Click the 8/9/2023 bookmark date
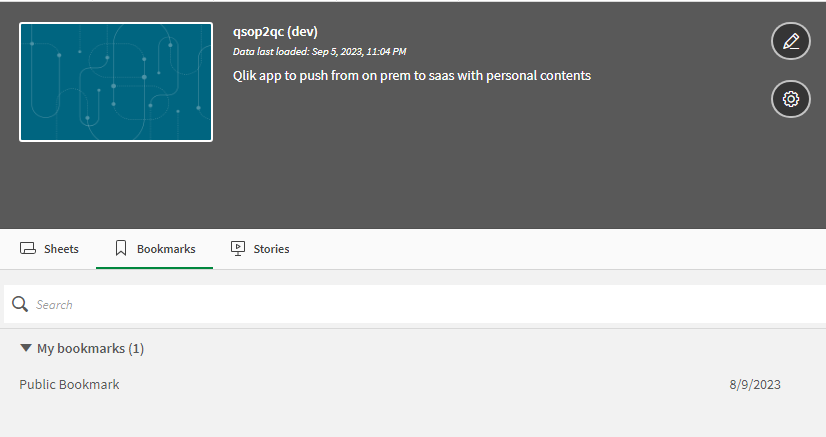The height and width of the screenshot is (437, 826). pyautogui.click(x=755, y=384)
